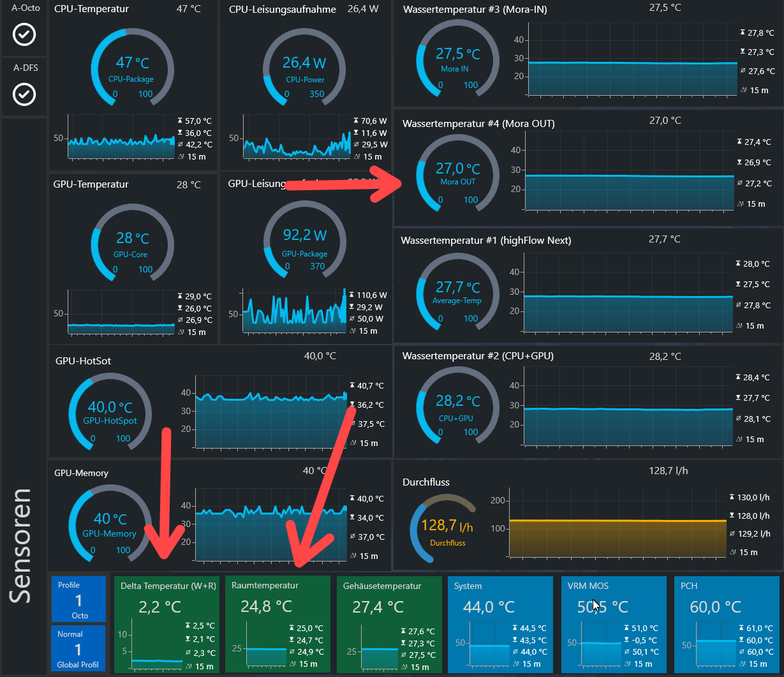Click the 'GPU-Memory' panel title text
Screen dimensions: 784x677
81,473
